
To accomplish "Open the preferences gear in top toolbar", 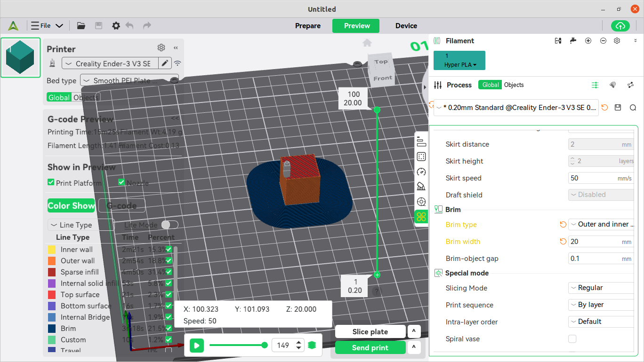I will coord(116,26).
